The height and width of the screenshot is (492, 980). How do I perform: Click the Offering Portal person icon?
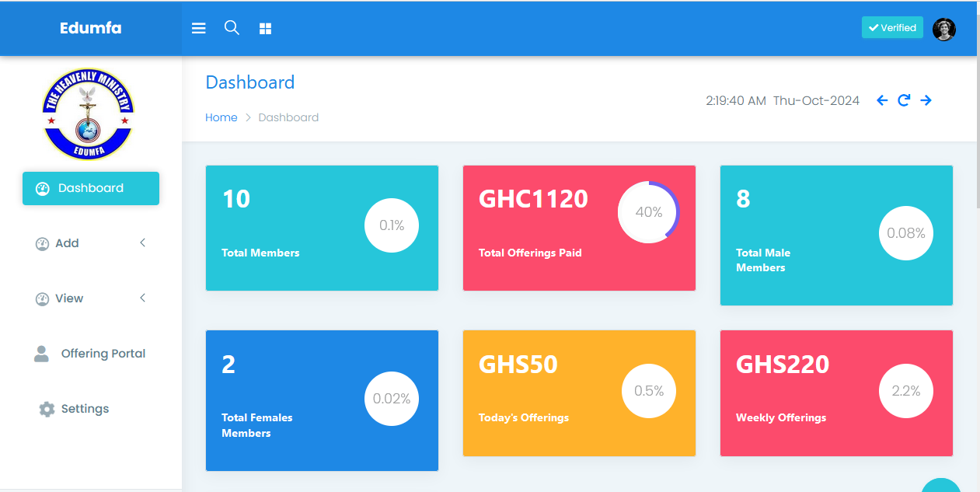pyautogui.click(x=41, y=354)
